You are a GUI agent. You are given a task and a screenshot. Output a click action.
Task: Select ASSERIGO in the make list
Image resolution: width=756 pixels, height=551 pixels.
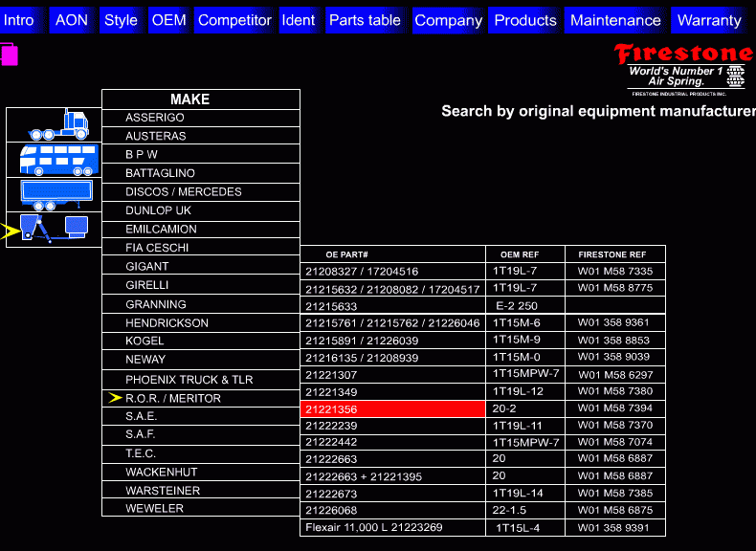(x=201, y=118)
